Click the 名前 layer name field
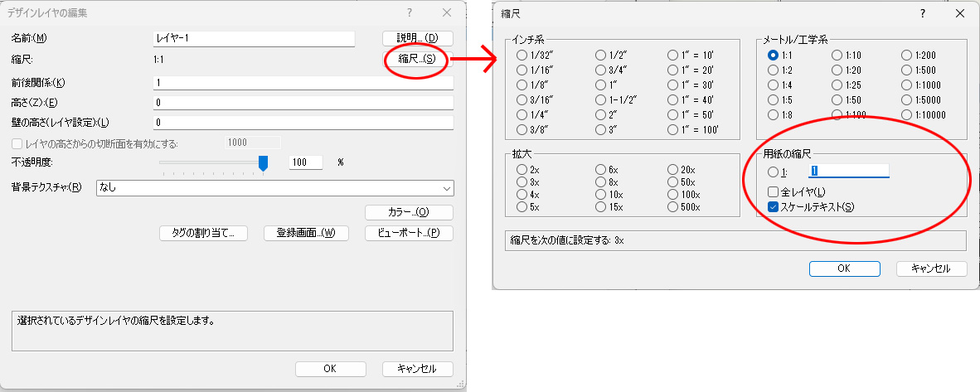The height and width of the screenshot is (392, 980). 254,38
